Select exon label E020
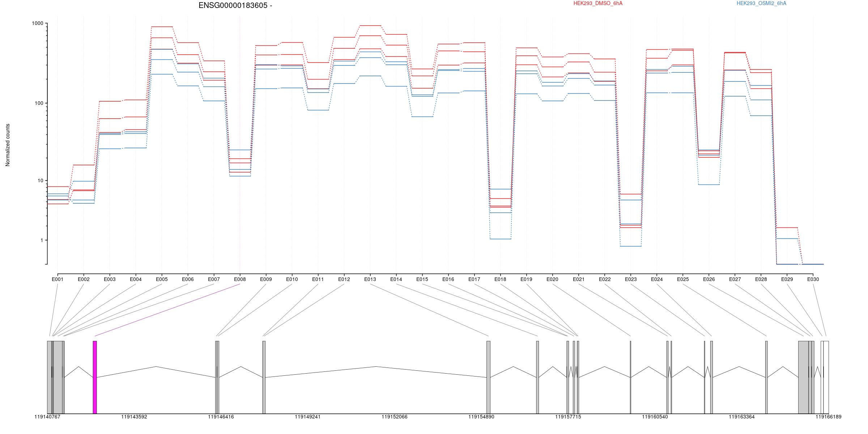 point(552,279)
